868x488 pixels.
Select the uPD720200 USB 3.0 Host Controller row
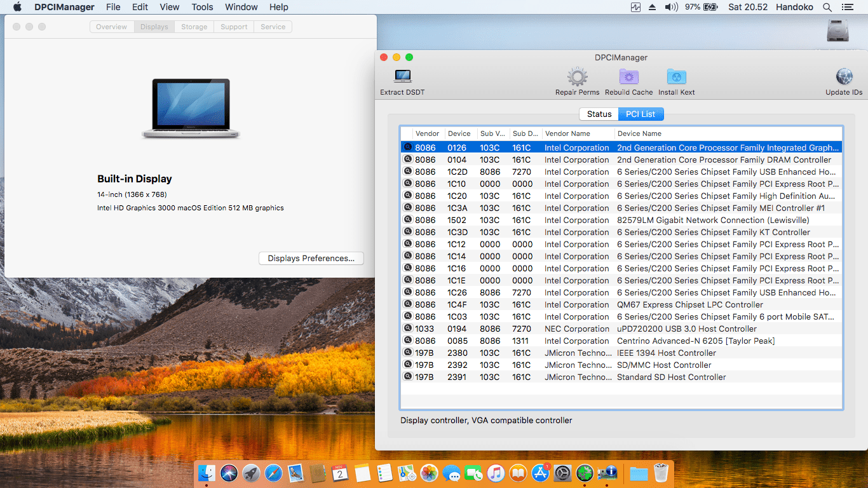[621, 329]
